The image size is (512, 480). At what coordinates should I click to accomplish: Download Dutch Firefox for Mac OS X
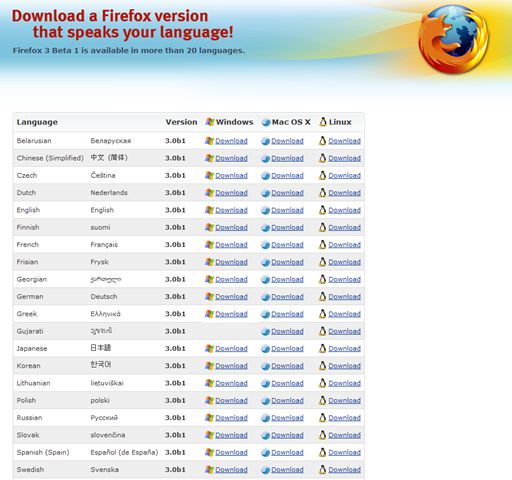(x=287, y=193)
